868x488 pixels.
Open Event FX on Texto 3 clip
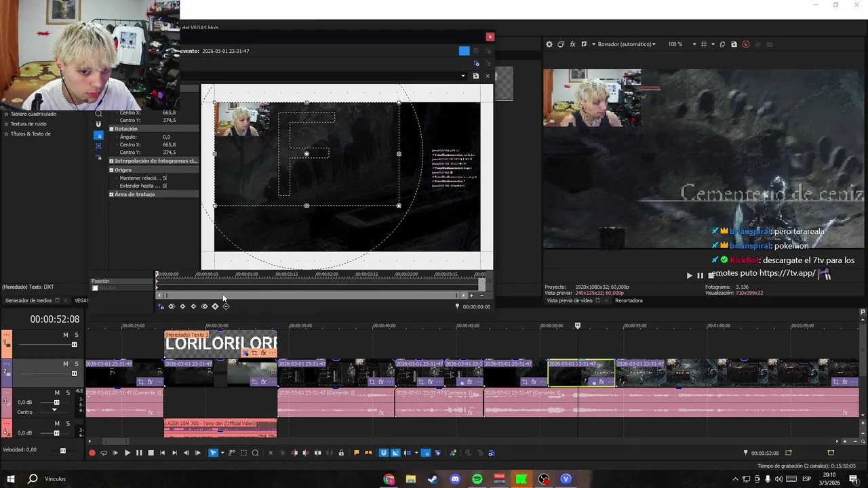[x=263, y=353]
